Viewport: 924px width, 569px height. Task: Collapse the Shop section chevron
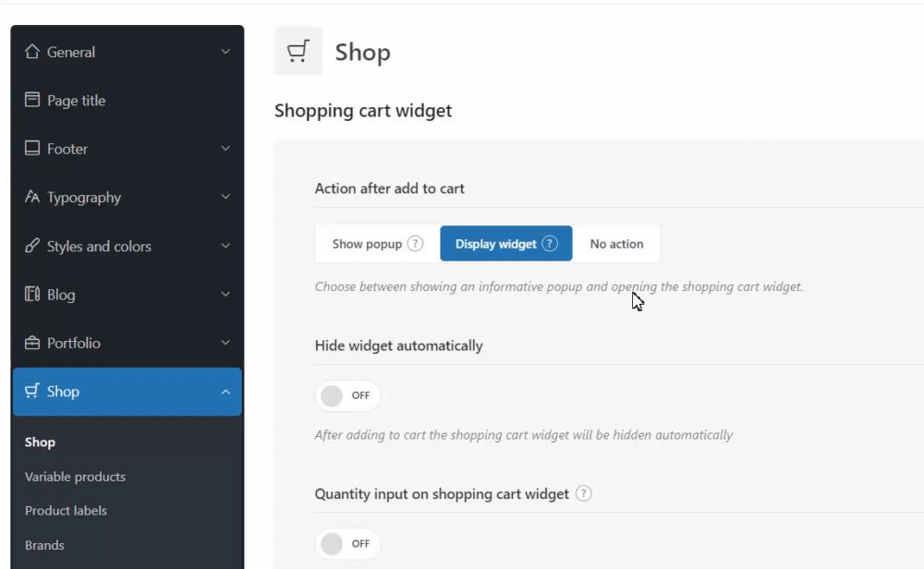pyautogui.click(x=225, y=392)
